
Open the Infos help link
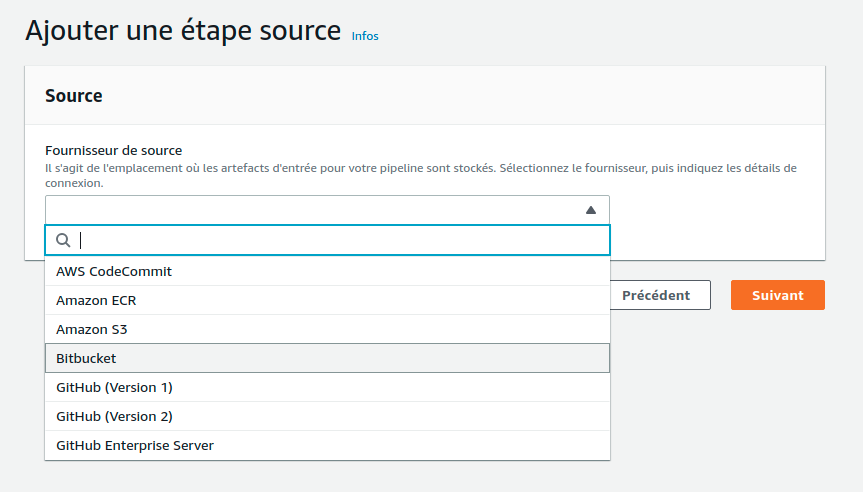365,36
